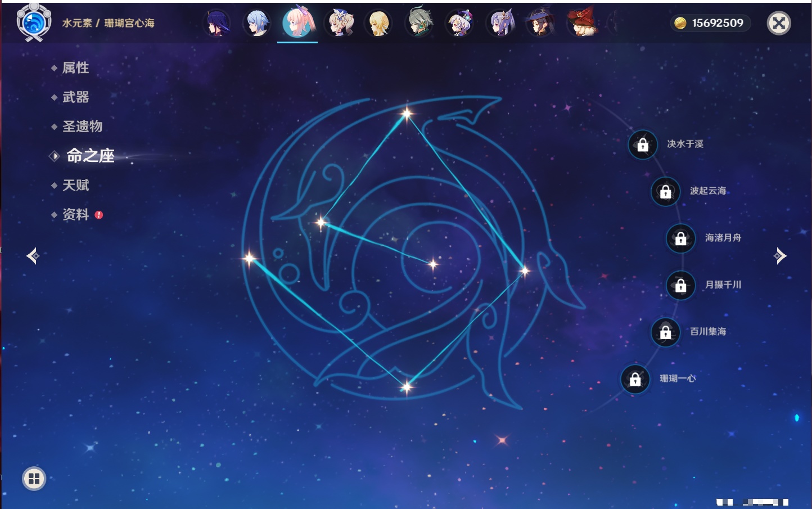Click the 水元素 / 珊瑚宫心海 title
The width and height of the screenshot is (812, 509).
[x=108, y=23]
